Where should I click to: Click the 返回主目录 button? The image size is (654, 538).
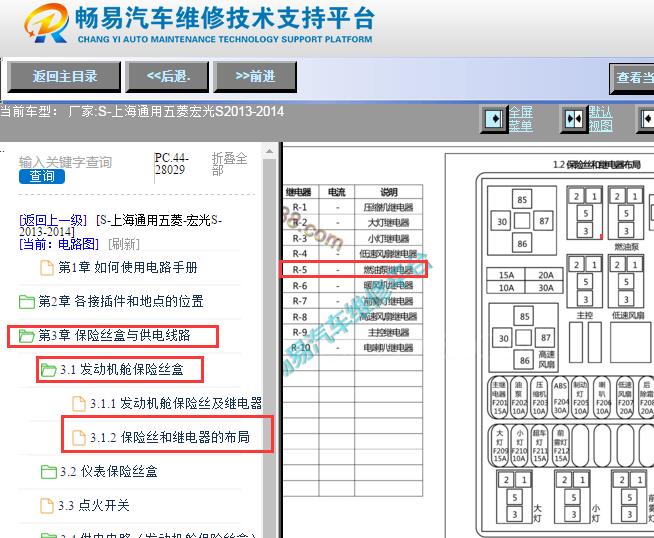pyautogui.click(x=64, y=77)
